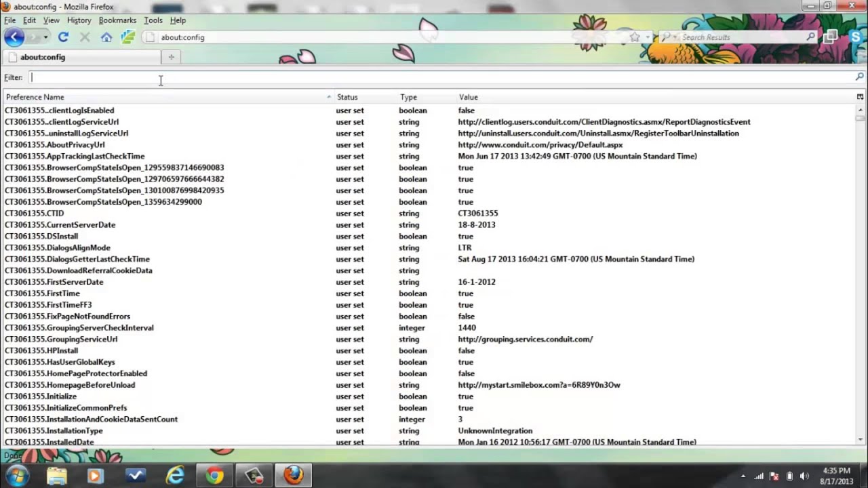Screen dimensions: 868x488
Task: Open a new tab with the plus button
Action: [171, 57]
